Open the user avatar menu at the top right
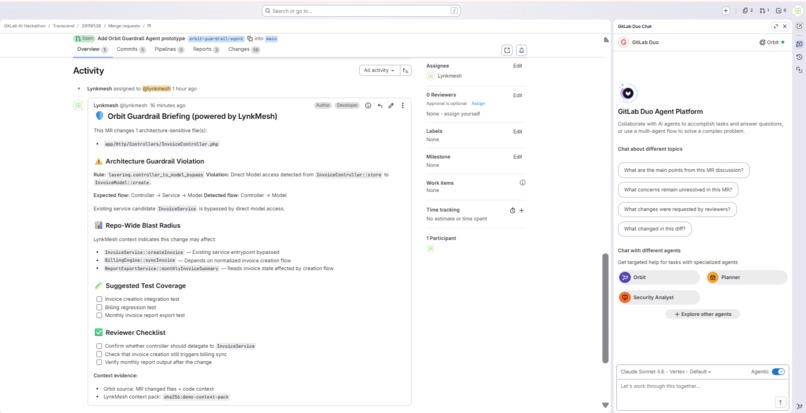 coord(797,11)
